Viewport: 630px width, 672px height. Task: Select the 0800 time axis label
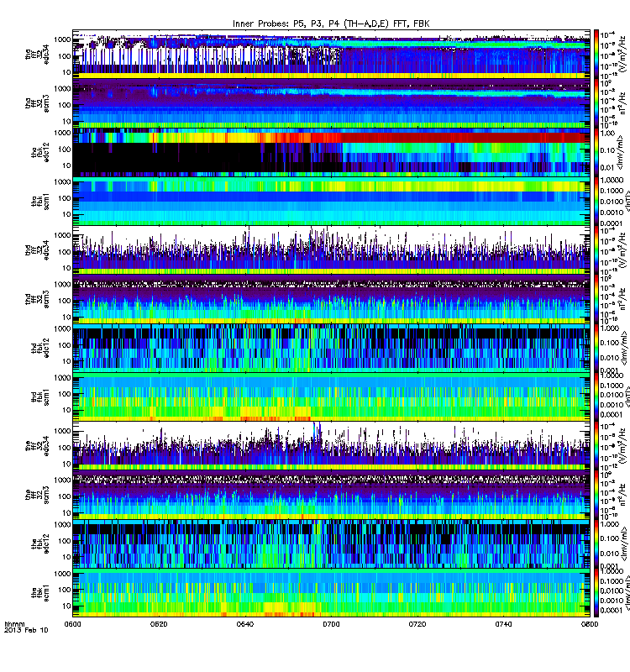tap(590, 624)
